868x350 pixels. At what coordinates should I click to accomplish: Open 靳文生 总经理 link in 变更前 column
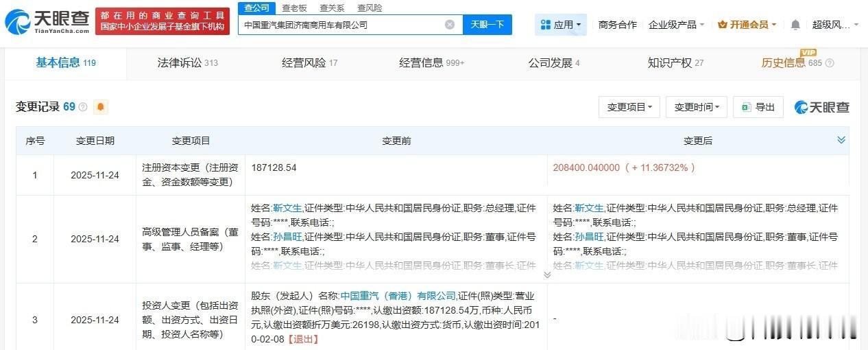(x=287, y=208)
